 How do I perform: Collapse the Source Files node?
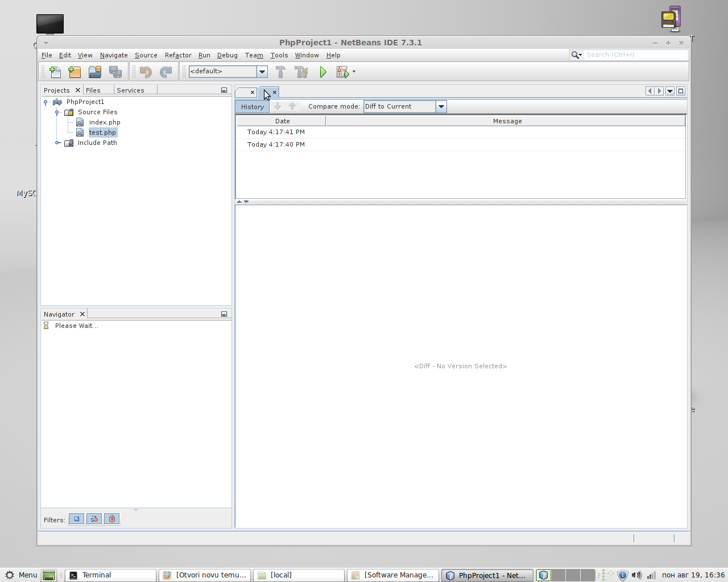tap(57, 113)
